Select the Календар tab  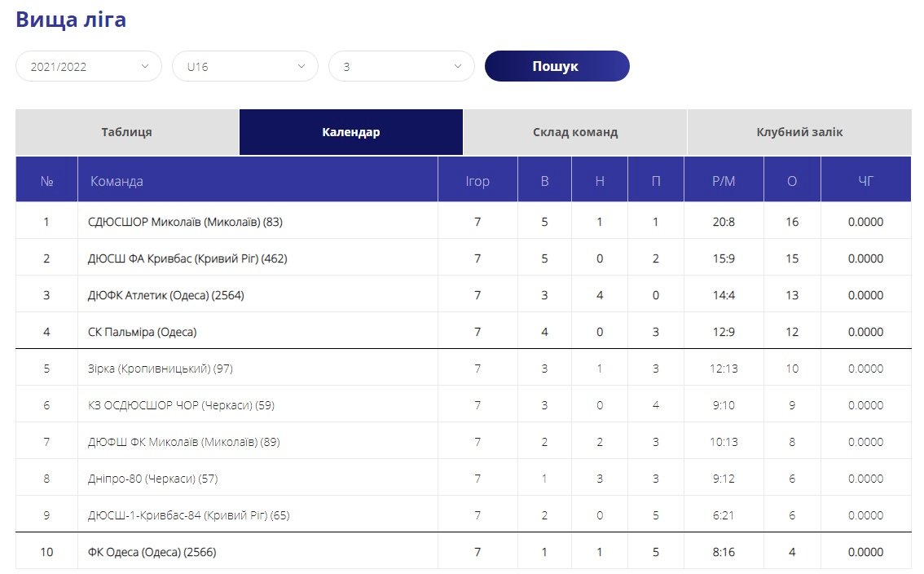(x=351, y=132)
